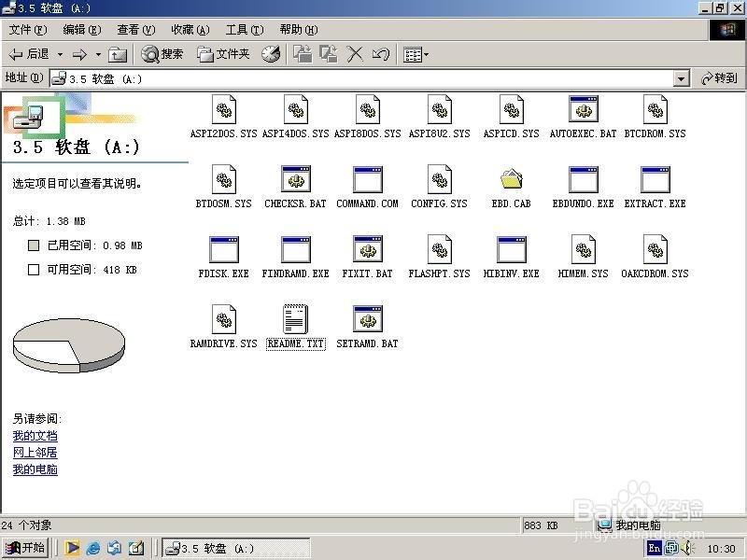Select the AUTOEXEC.BAT batch file

pos(583,109)
